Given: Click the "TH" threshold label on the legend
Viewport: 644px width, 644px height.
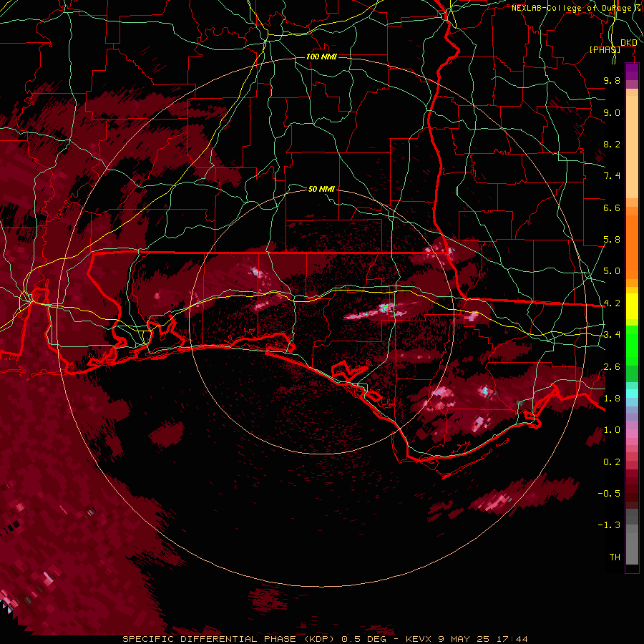Looking at the screenshot, I should 615,557.
